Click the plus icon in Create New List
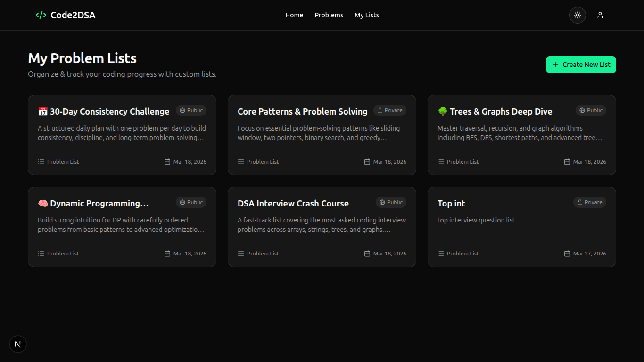This screenshot has height=362, width=644. (555, 65)
